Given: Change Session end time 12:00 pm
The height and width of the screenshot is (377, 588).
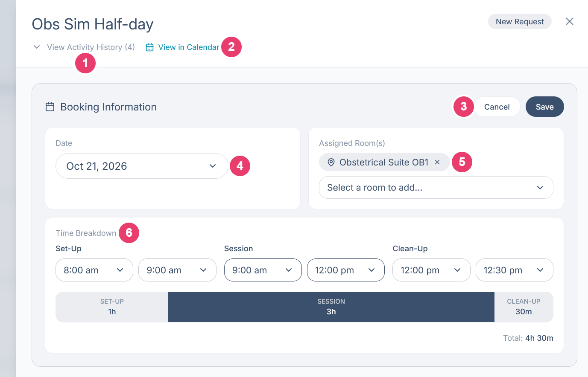Looking at the screenshot, I should coord(346,270).
